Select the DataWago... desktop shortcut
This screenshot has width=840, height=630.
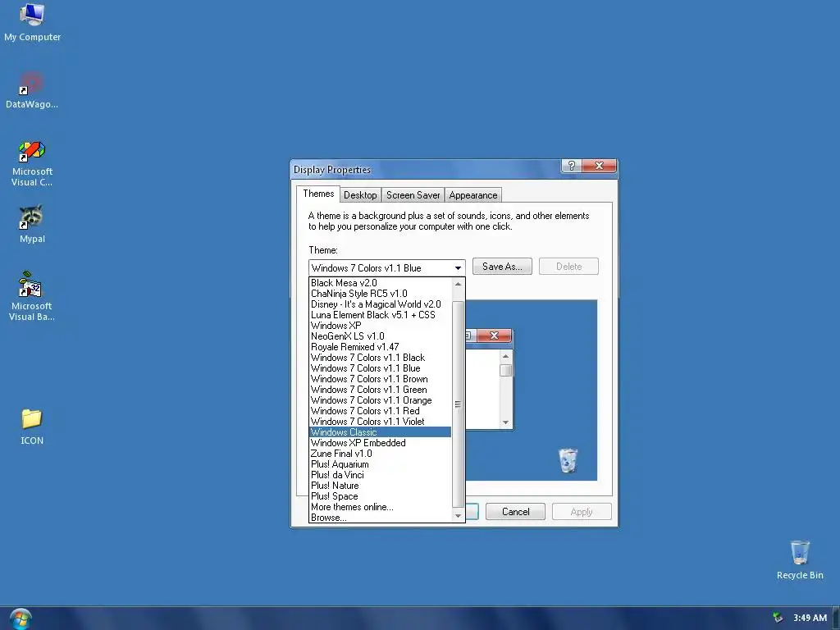coord(32,90)
